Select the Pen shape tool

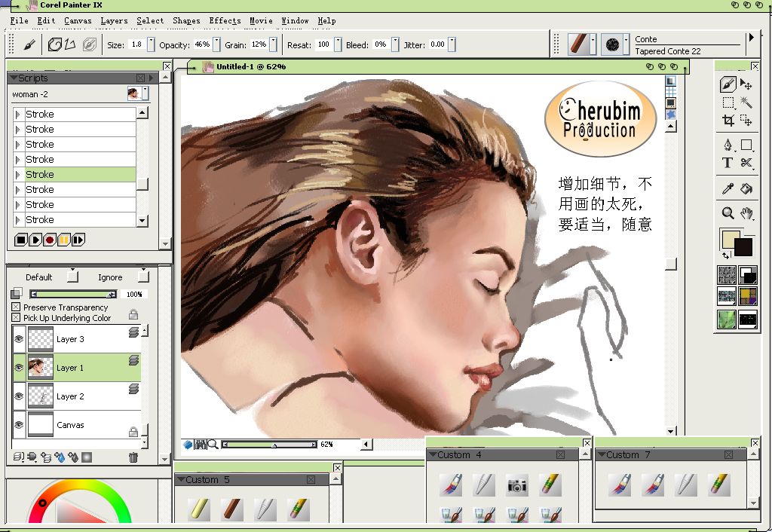tap(728, 145)
